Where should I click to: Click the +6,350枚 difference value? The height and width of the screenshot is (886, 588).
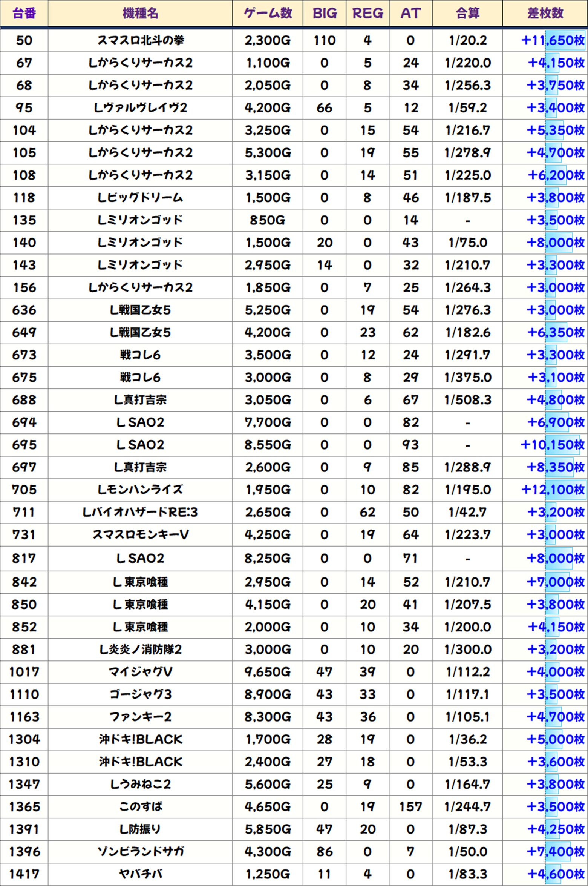click(x=556, y=332)
